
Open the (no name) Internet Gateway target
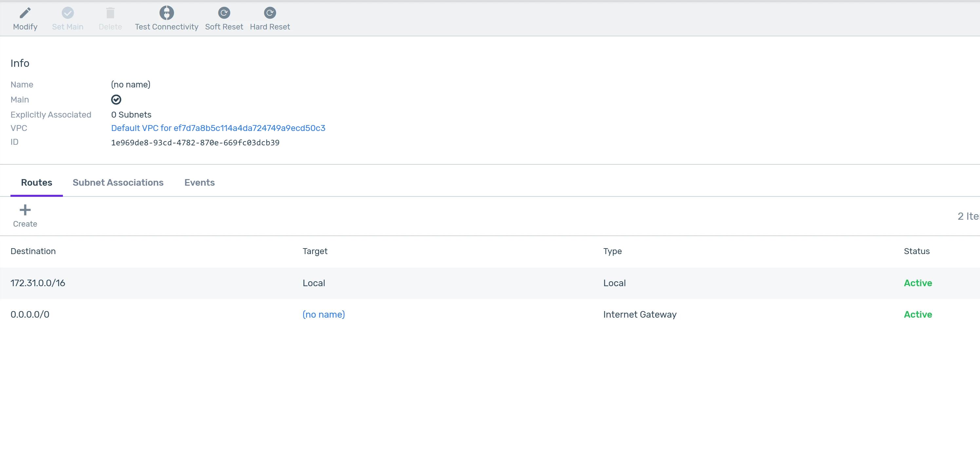coord(323,315)
